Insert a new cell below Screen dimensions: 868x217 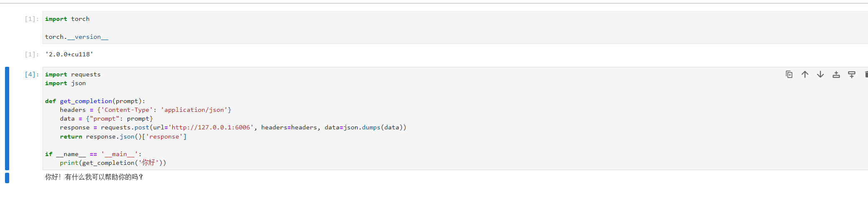click(x=852, y=74)
